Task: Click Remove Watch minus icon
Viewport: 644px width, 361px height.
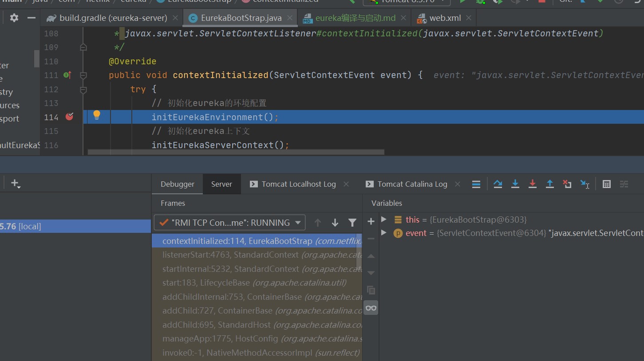Action: (x=371, y=239)
